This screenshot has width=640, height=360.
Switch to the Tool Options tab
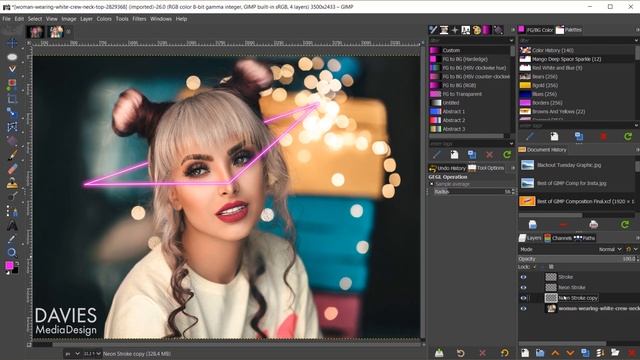(486, 168)
